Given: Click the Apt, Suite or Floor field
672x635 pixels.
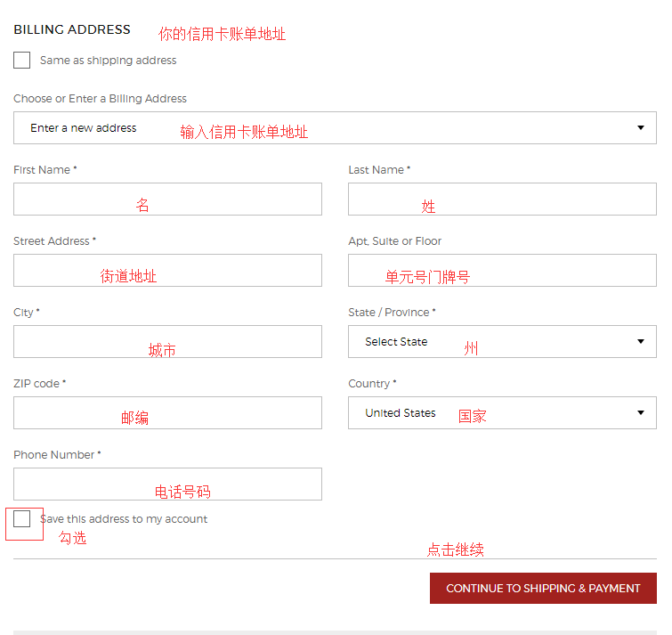Looking at the screenshot, I should click(x=502, y=271).
